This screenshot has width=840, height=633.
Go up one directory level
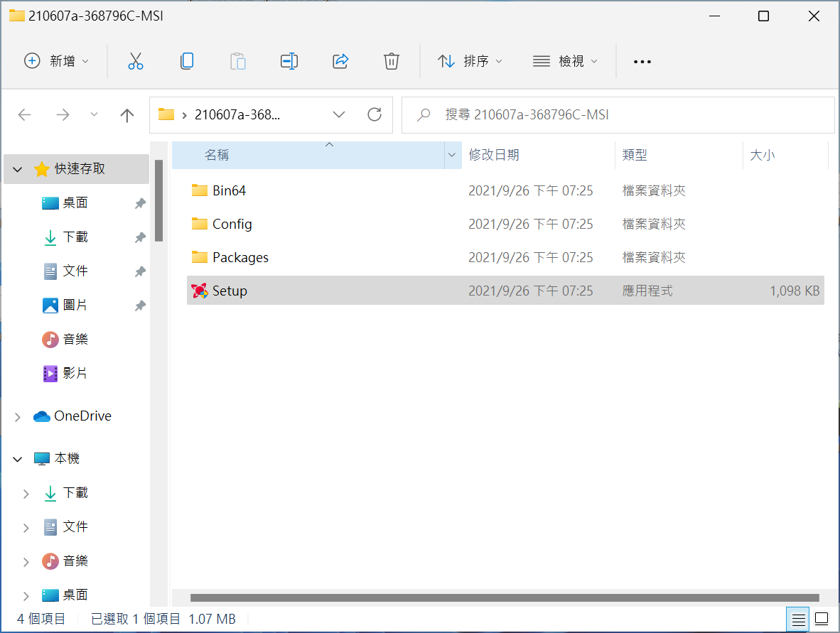127,115
